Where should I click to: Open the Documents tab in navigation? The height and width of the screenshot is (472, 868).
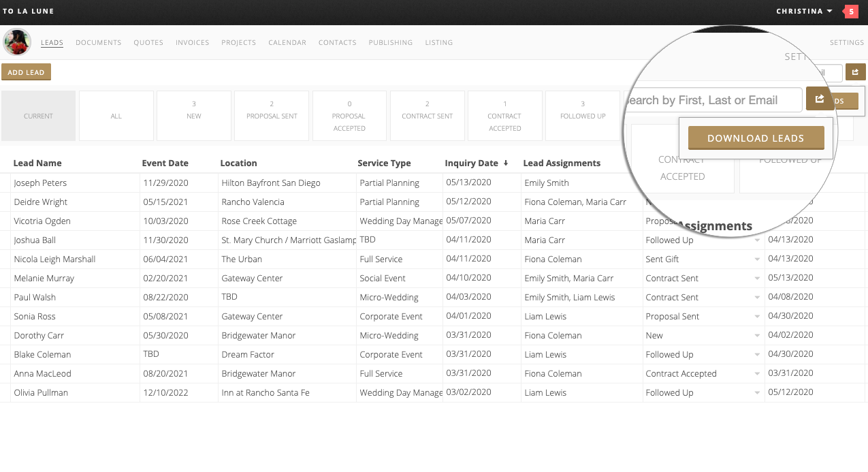tap(98, 42)
